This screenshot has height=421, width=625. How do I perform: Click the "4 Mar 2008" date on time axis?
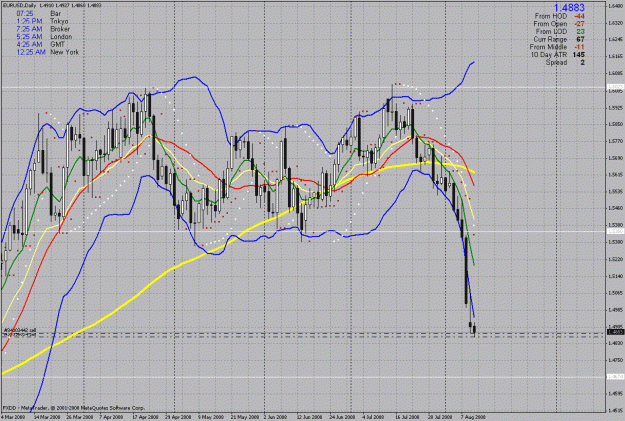(x=12, y=417)
